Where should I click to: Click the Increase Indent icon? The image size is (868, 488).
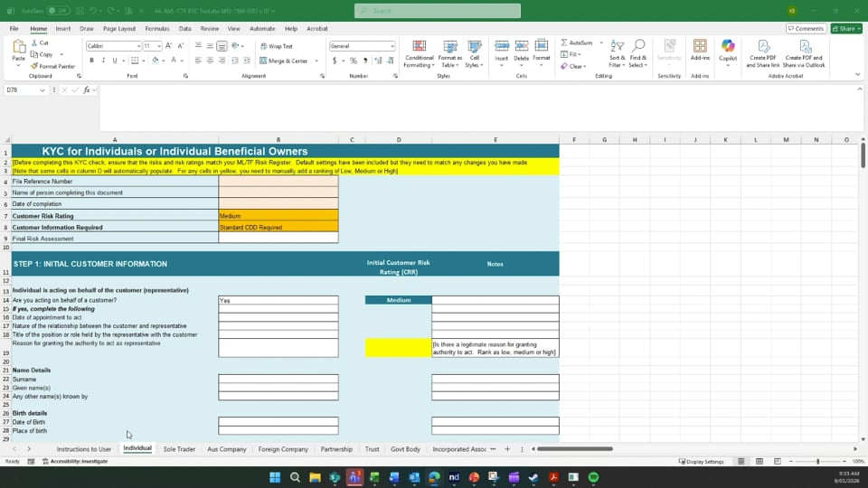247,61
